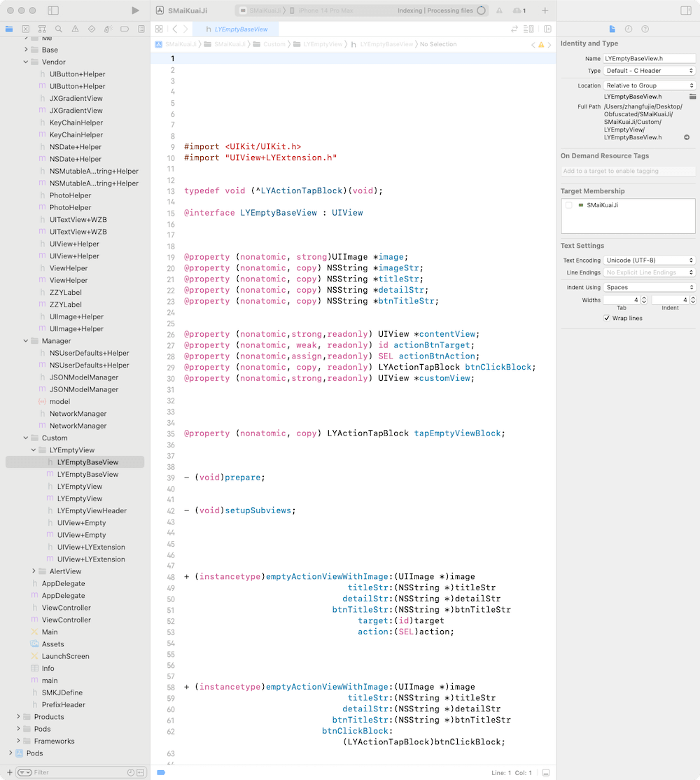Toggle the Wrap lines checkbox
700x780 pixels.
[606, 319]
